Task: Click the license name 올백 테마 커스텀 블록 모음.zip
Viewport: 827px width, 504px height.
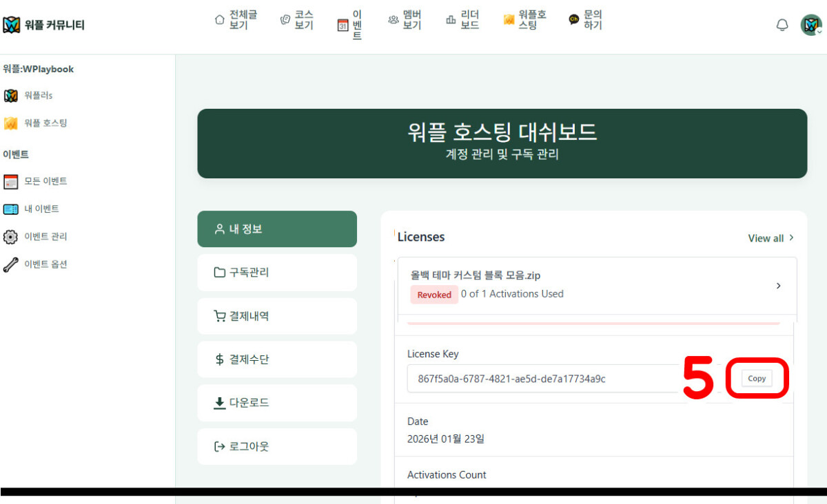Action: coord(476,275)
